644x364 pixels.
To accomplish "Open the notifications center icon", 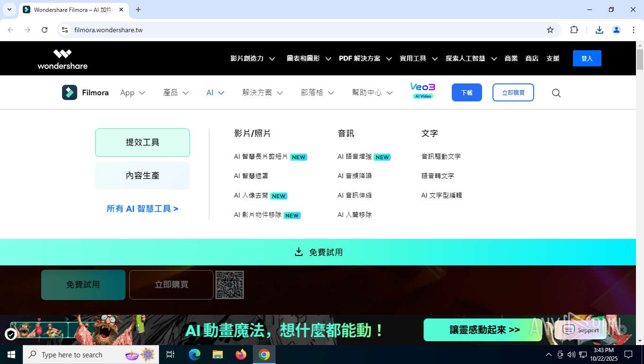I will click(628, 355).
